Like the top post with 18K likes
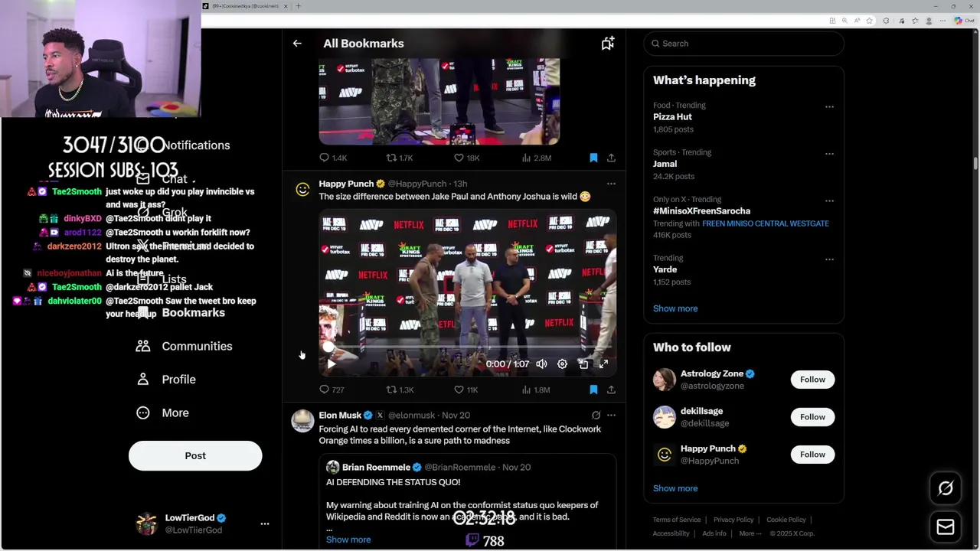The image size is (980, 551). [x=466, y=158]
